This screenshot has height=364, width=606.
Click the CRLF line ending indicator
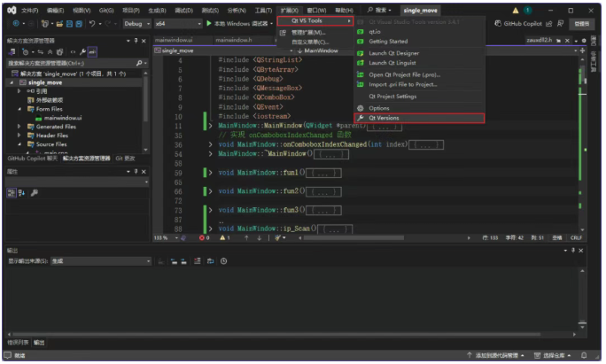pos(576,238)
